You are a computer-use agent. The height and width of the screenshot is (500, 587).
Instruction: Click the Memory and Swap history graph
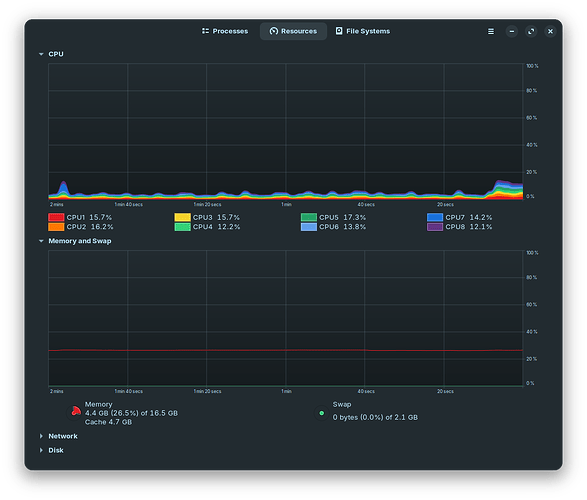(286, 318)
